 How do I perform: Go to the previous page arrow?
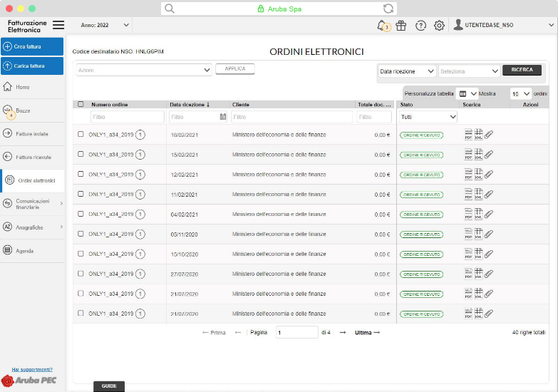tap(238, 333)
